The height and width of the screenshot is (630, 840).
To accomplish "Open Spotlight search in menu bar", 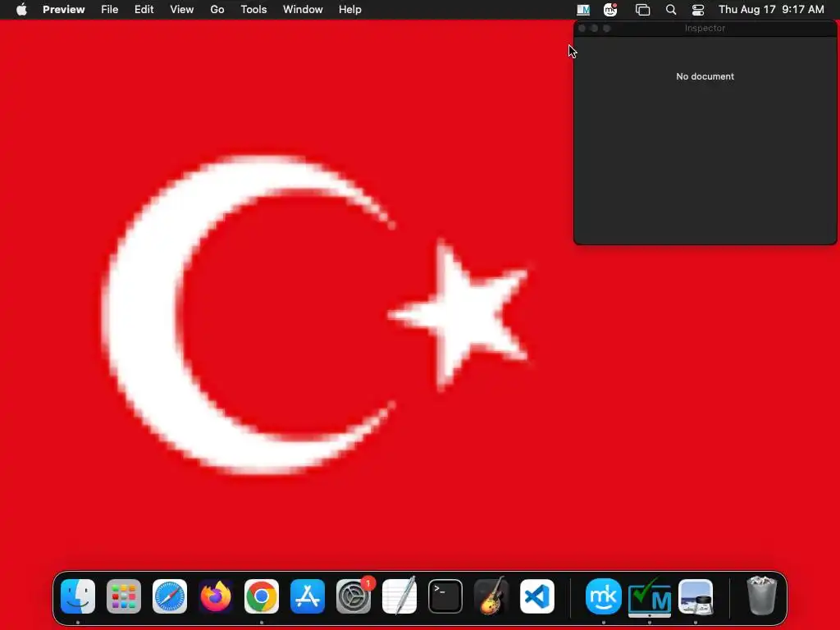I will 671,10.
